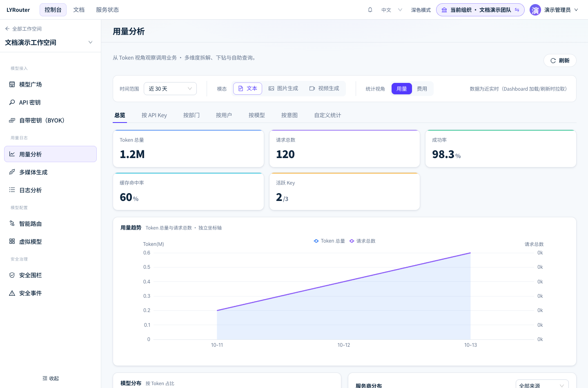Image resolution: width=588 pixels, height=388 pixels.
Task: Click the 自带密钥 (BYOK) icon
Action: pyautogui.click(x=12, y=120)
